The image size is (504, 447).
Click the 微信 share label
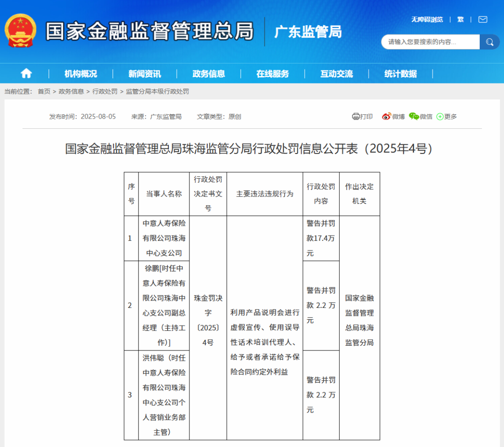[426, 117]
